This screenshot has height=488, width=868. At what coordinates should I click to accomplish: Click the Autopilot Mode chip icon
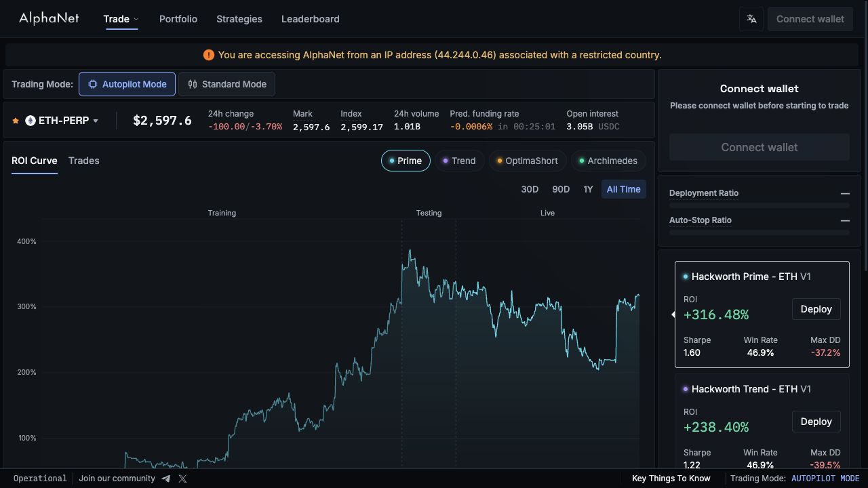pos(93,84)
